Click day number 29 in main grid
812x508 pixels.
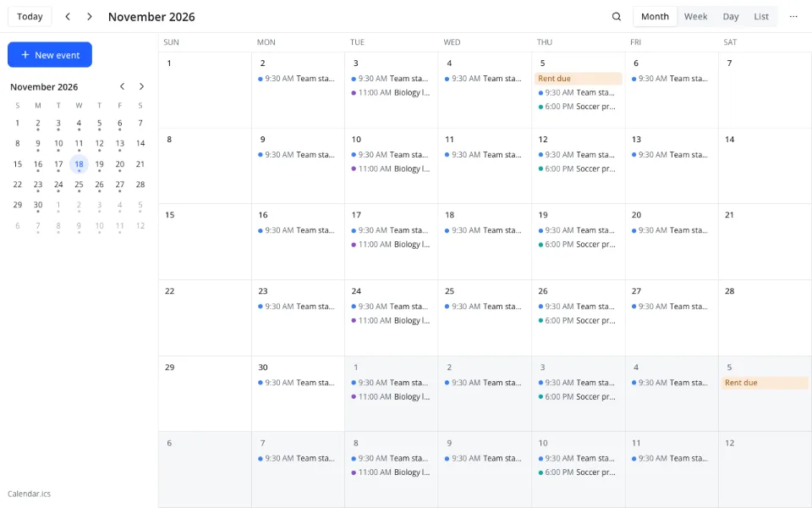pos(170,367)
